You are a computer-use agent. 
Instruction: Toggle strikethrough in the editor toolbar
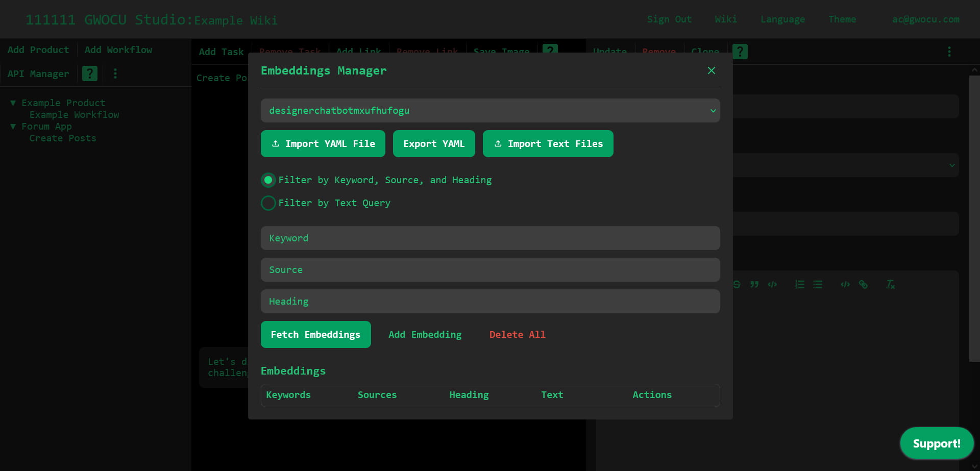pyautogui.click(x=737, y=284)
